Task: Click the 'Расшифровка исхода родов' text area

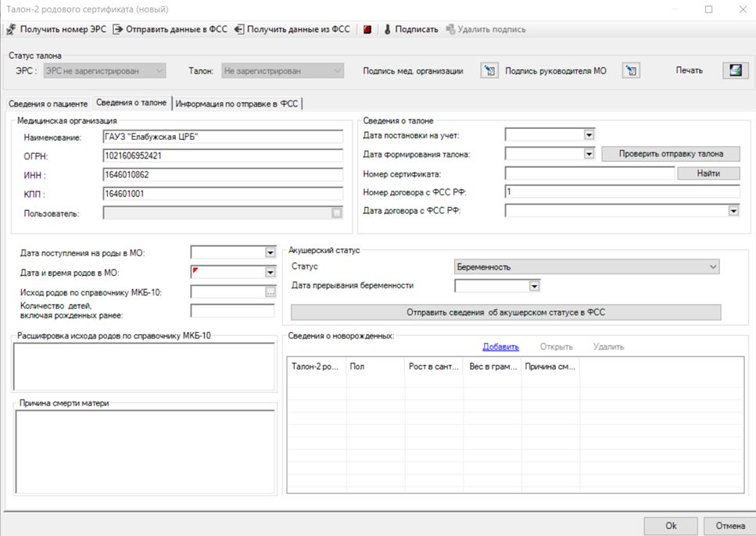Action: pyautogui.click(x=144, y=366)
